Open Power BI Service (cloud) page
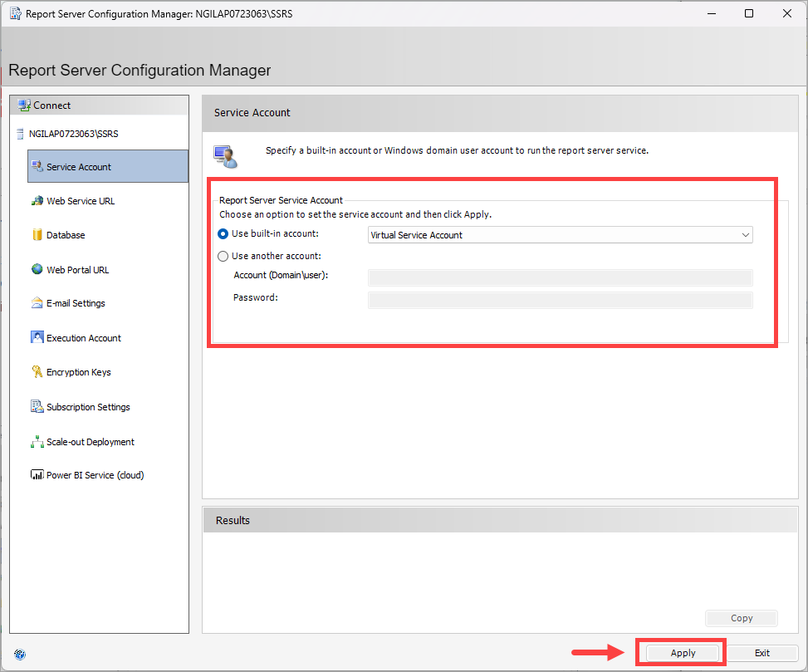 95,475
